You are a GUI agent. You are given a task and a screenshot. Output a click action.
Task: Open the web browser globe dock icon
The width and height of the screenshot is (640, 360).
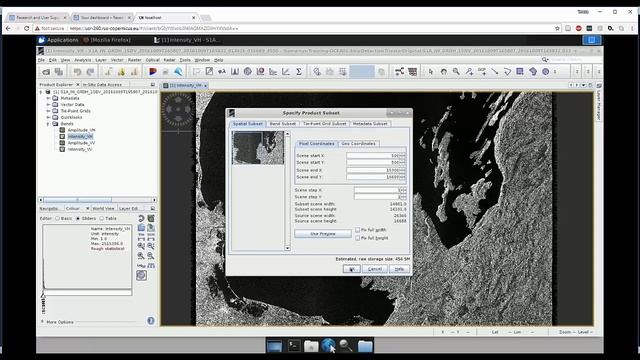click(328, 346)
